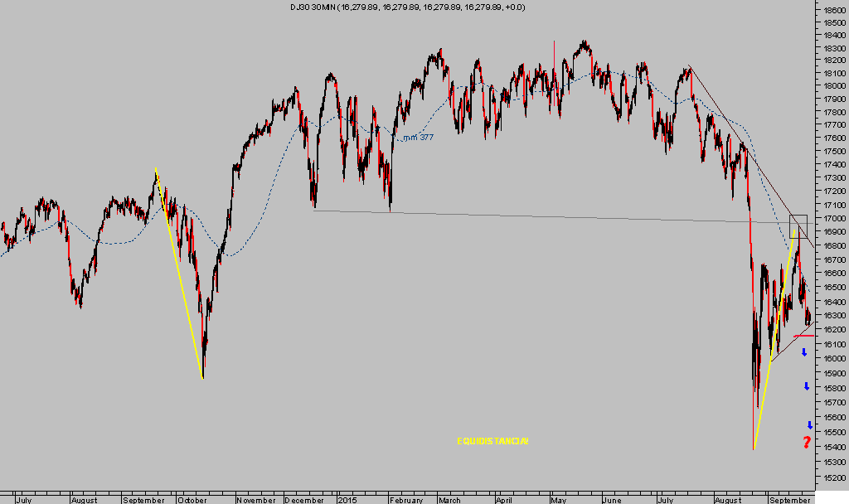The width and height of the screenshot is (849, 504).
Task: Click the topmost blue down arrow
Action: click(x=804, y=353)
